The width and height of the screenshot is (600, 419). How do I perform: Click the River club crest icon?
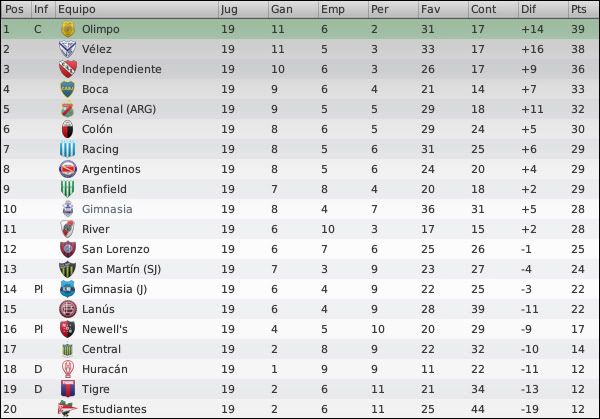coord(68,229)
